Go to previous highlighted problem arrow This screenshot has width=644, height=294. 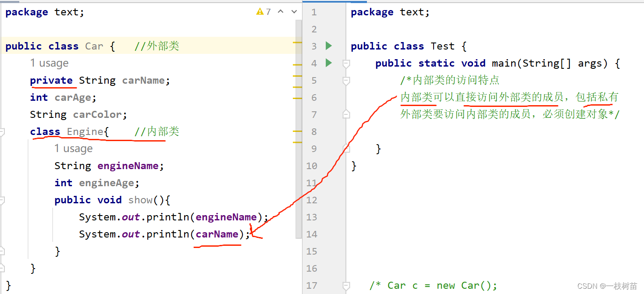pos(281,12)
